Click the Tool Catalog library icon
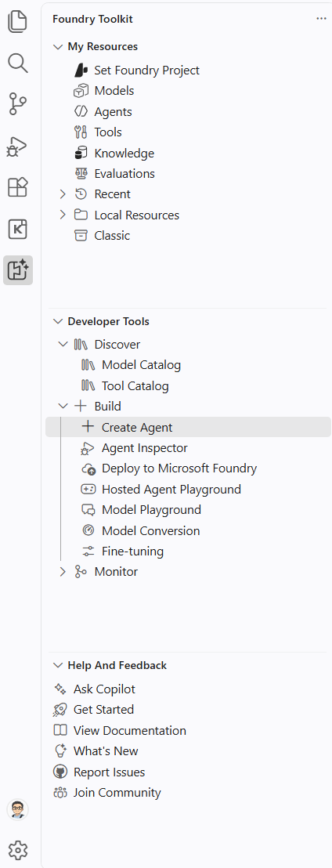 [x=88, y=386]
